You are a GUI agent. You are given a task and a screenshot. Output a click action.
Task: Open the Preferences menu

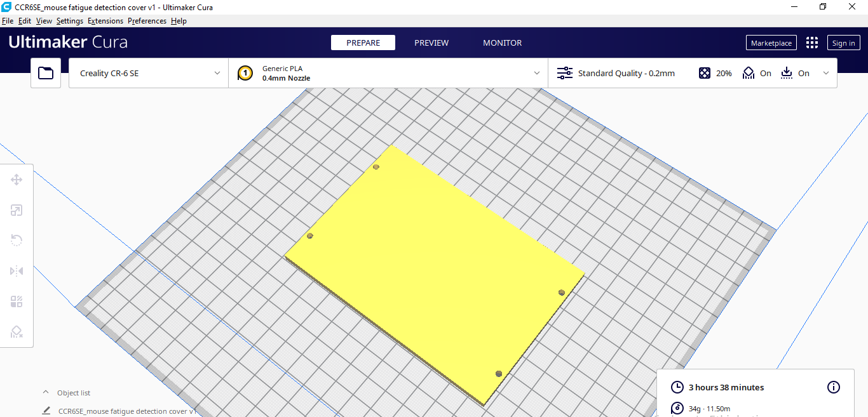[147, 21]
